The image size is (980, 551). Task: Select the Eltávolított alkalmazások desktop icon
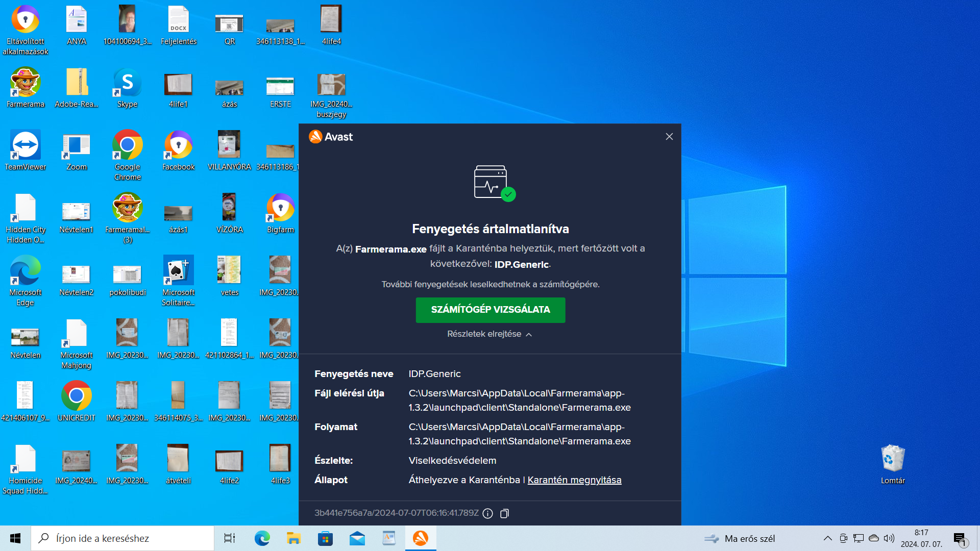[26, 30]
